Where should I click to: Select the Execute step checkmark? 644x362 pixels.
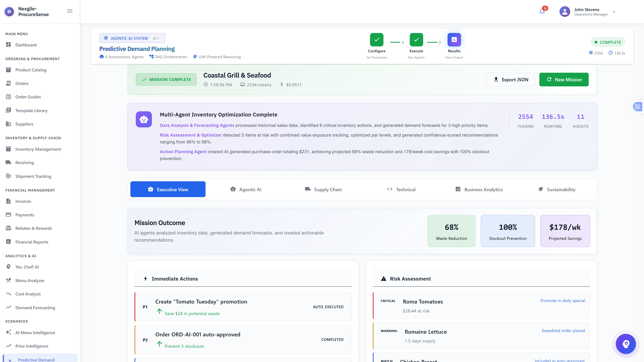[x=416, y=40]
